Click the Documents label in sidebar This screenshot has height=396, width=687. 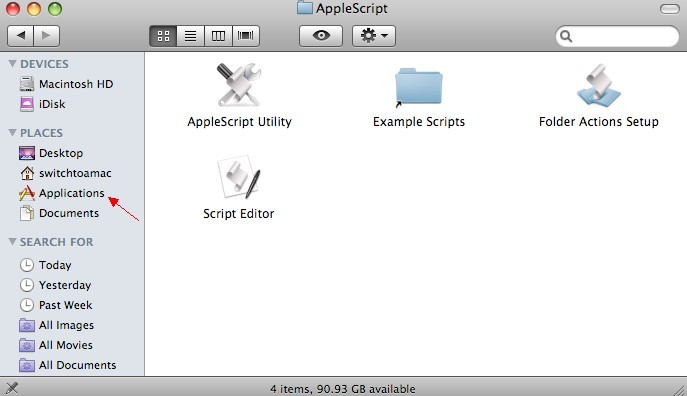click(69, 213)
